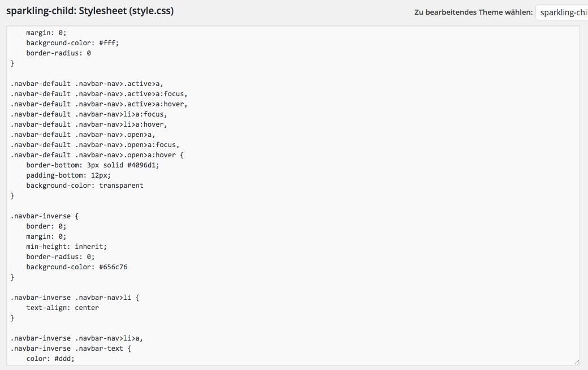Screen dimensions: 588x370
Task: Open the theme selection dropdown
Action: [561, 12]
